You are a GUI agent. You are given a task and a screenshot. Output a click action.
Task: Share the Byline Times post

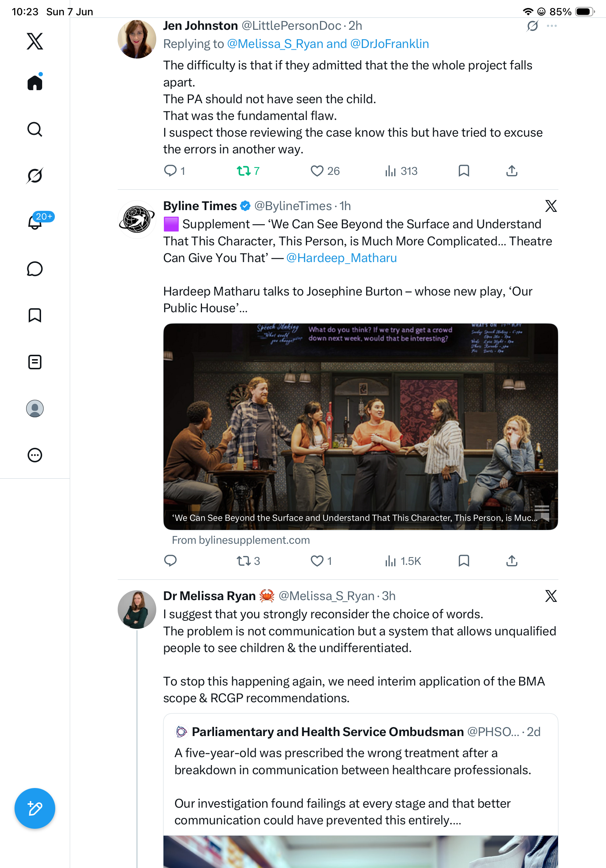[x=512, y=560]
